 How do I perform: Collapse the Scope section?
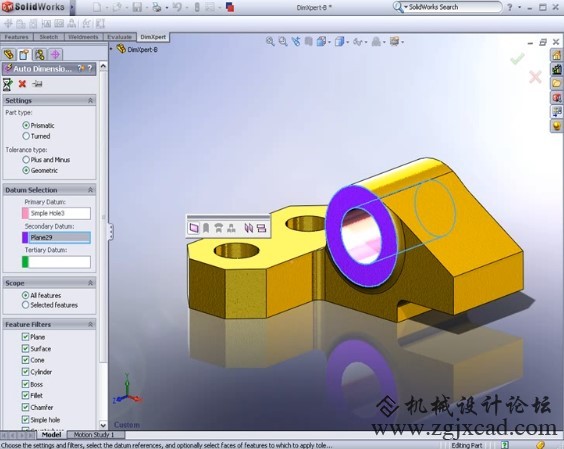coord(90,283)
